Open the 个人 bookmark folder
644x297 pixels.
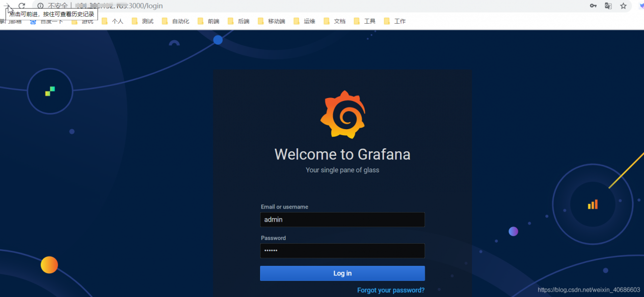pos(112,21)
